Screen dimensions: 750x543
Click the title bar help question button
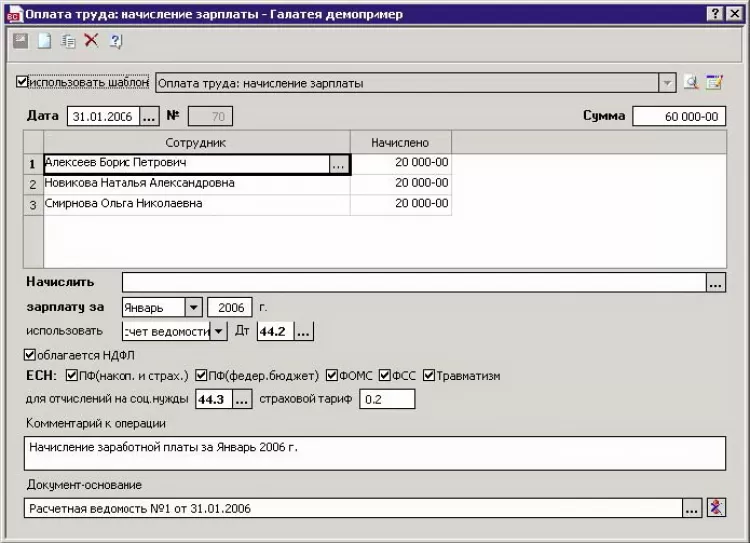[x=715, y=13]
